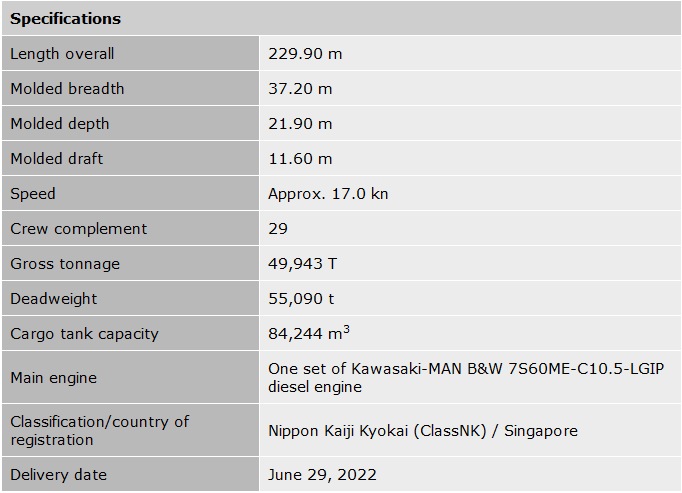Select the Cargo tank capacity label
Viewport: 682px width, 493px height.
(x=84, y=334)
